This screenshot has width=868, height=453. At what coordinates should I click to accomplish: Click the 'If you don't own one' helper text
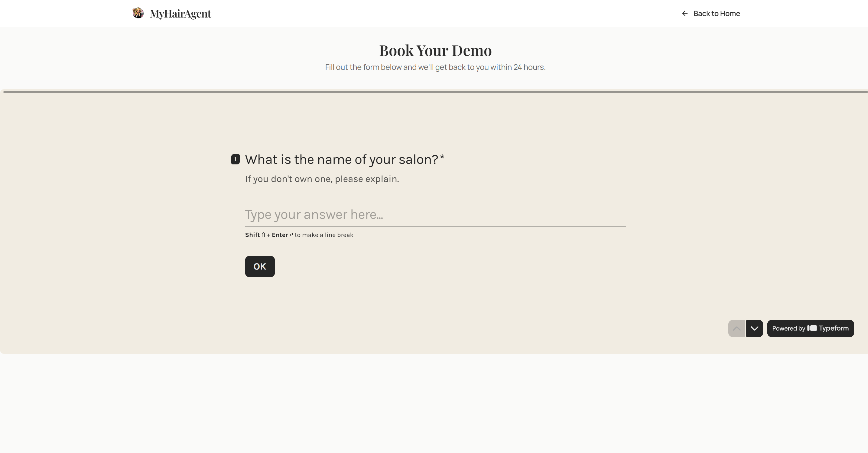tap(321, 179)
